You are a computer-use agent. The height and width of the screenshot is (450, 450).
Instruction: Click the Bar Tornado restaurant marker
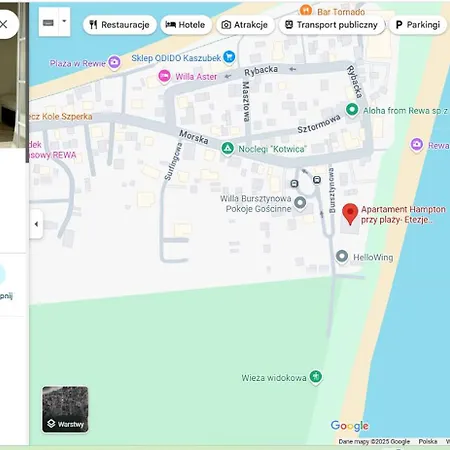coord(306,10)
